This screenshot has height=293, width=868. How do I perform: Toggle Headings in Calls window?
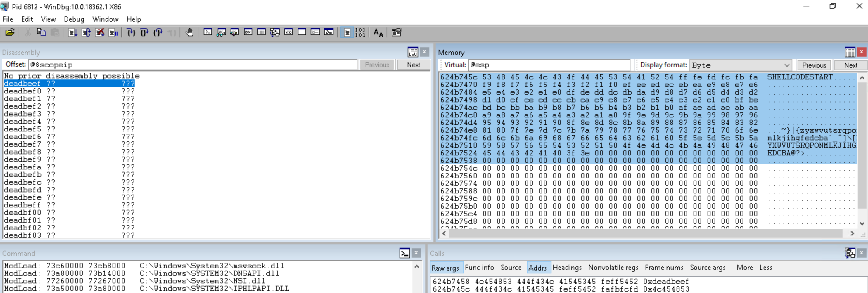coord(567,267)
